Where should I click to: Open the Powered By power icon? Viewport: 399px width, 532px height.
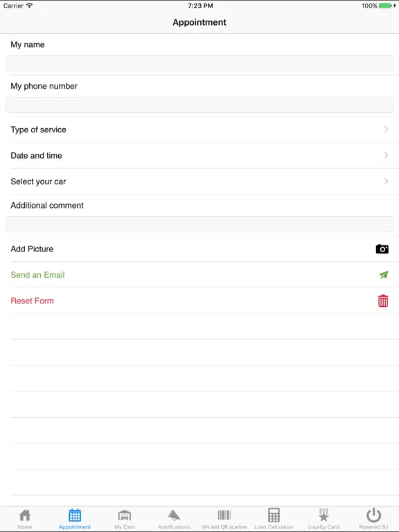point(373,515)
